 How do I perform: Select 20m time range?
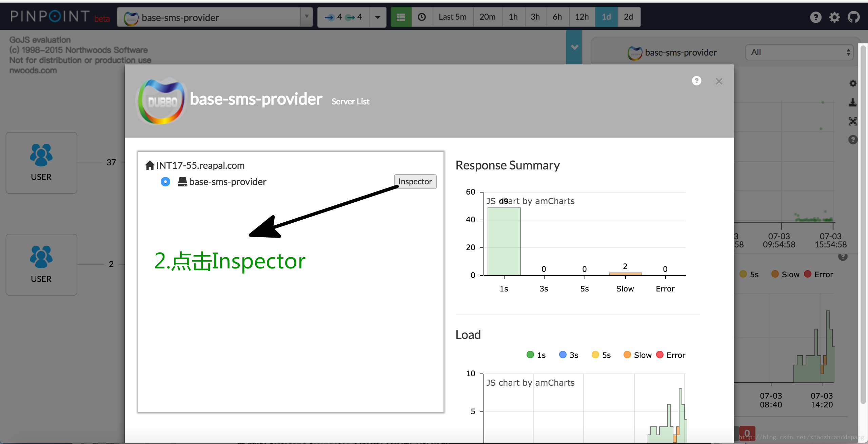pyautogui.click(x=487, y=17)
